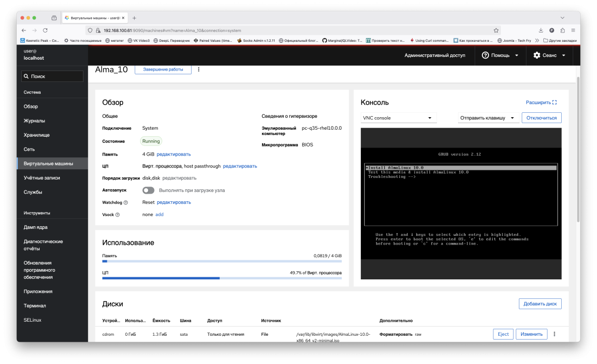Expand the VNC console type dropdown

398,118
